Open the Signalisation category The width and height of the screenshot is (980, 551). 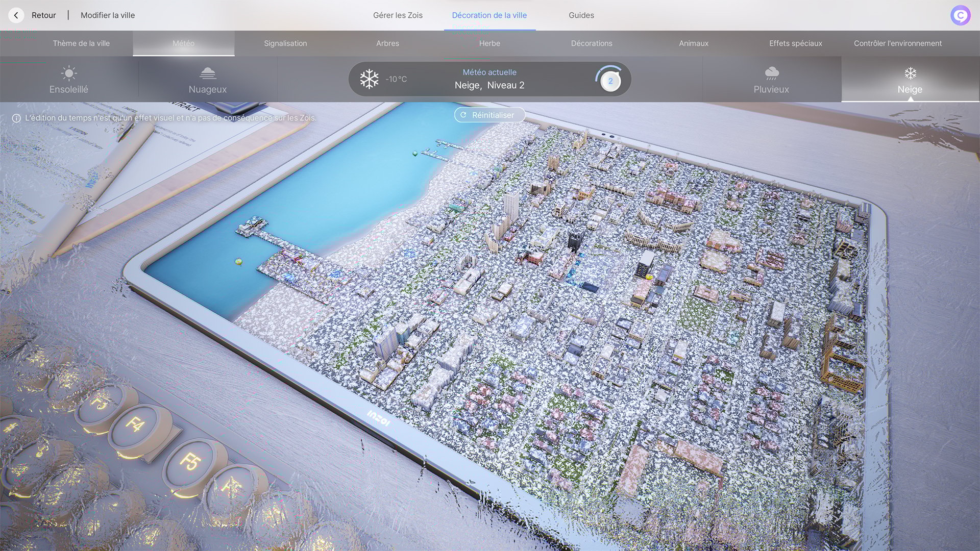[x=285, y=43]
